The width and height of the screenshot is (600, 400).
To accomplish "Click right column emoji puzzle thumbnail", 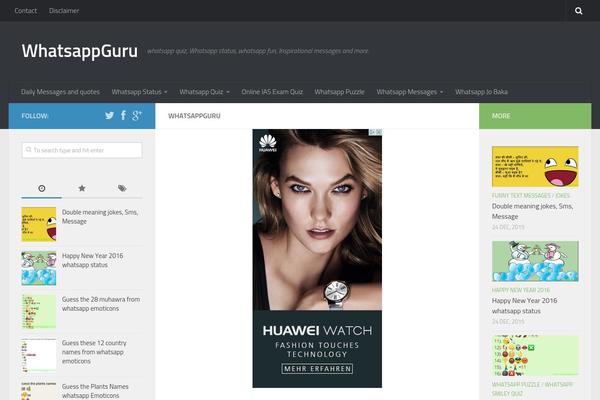I will [535, 356].
